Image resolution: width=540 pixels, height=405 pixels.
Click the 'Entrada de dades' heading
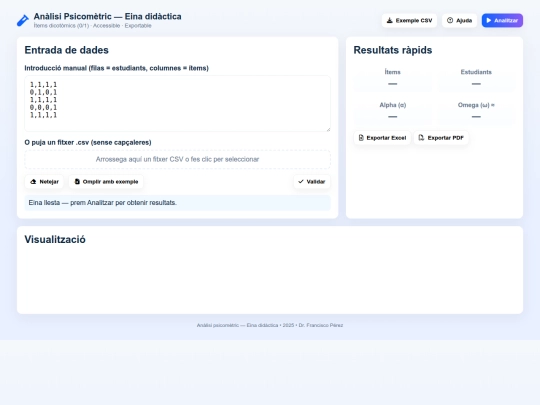[x=66, y=50]
